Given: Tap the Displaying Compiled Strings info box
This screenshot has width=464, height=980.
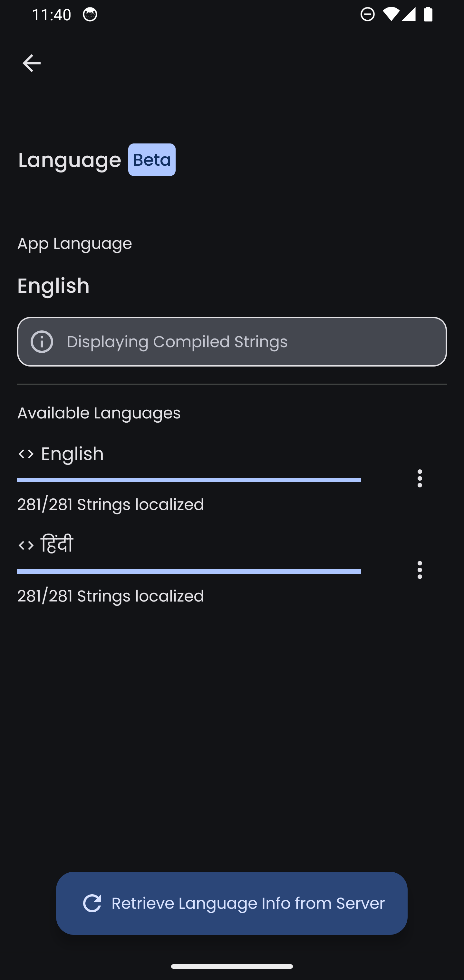Looking at the screenshot, I should tap(232, 342).
